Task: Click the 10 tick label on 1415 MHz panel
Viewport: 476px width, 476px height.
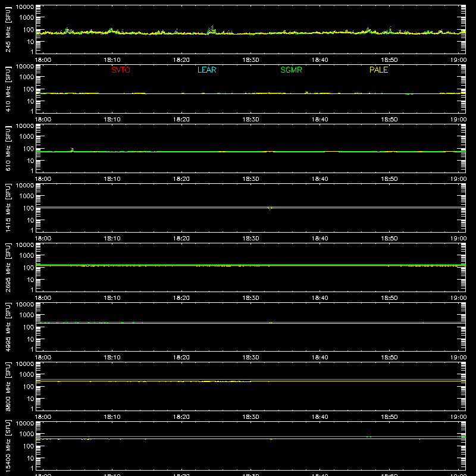Action: [x=30, y=220]
